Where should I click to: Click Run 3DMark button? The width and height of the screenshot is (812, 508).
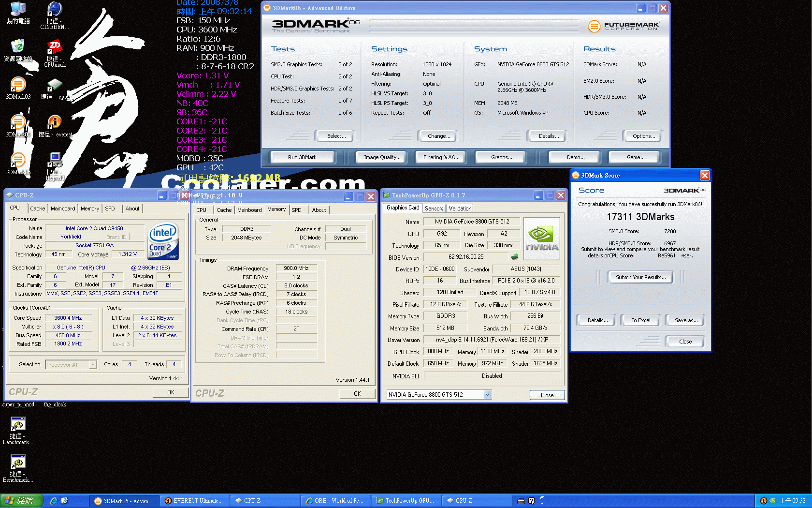303,157
